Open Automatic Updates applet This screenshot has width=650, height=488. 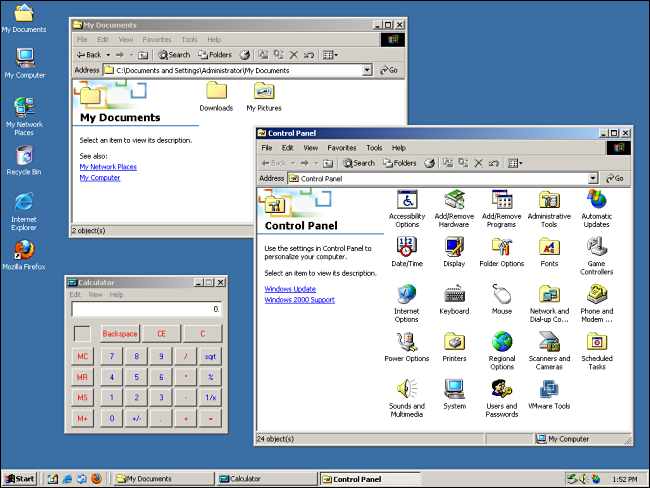(x=597, y=209)
